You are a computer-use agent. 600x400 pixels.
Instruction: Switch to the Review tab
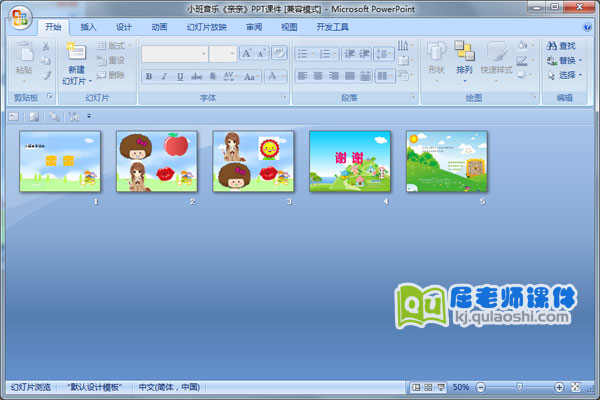(254, 27)
